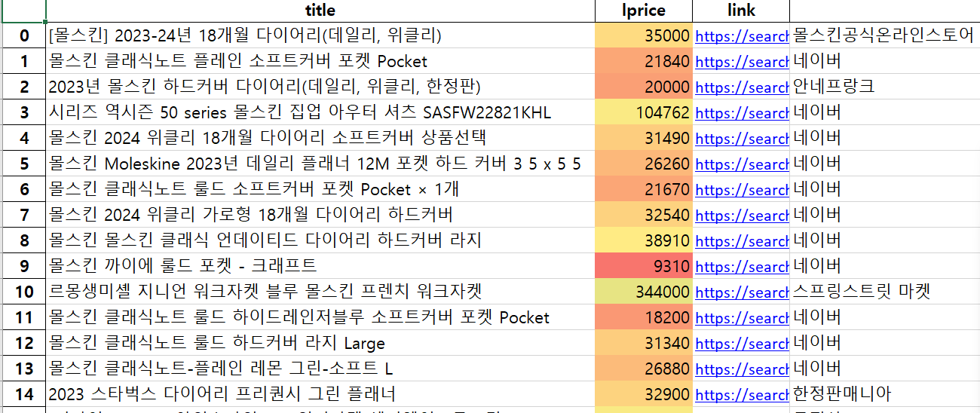Select the price cell 38910

pos(644,240)
